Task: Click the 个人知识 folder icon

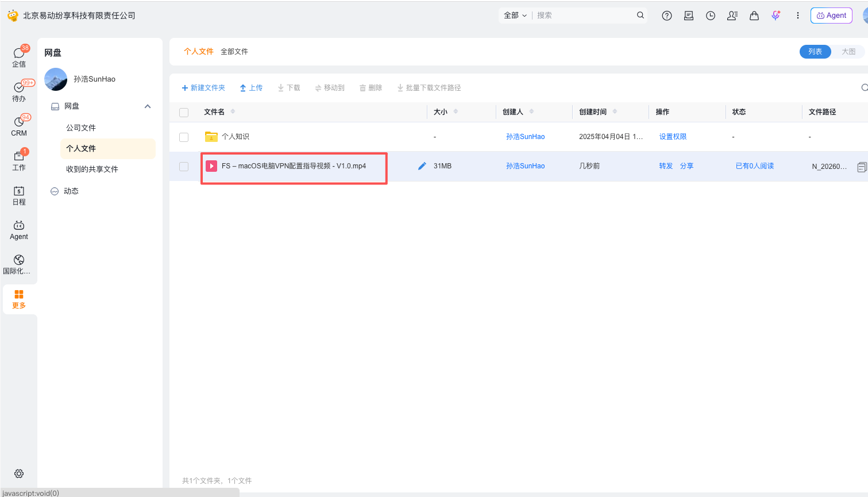Action: click(211, 137)
